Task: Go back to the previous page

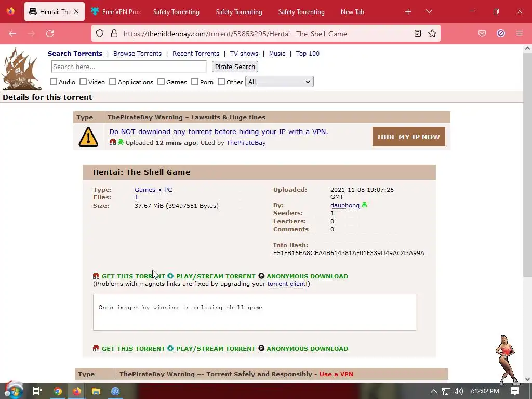Action: point(12,34)
